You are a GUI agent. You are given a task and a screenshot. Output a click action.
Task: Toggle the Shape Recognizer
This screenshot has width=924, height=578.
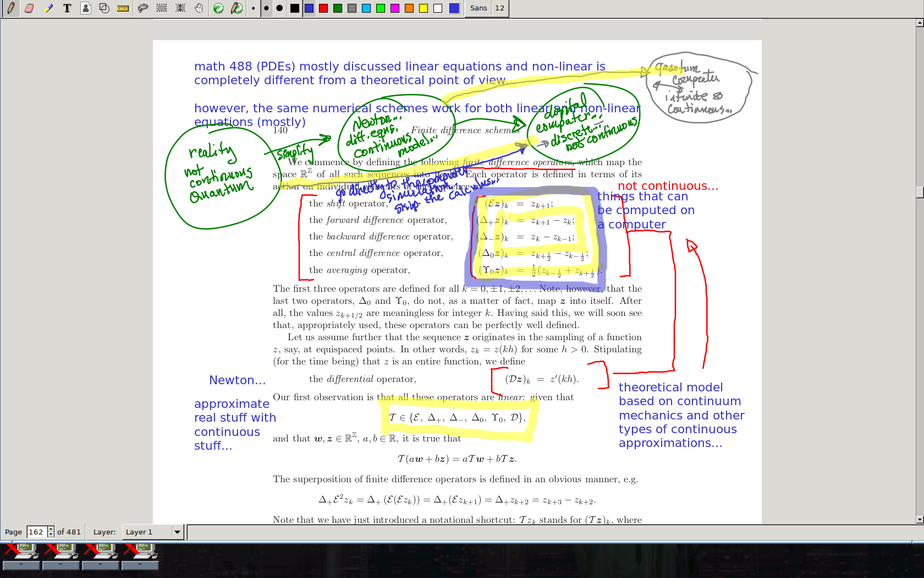[105, 8]
